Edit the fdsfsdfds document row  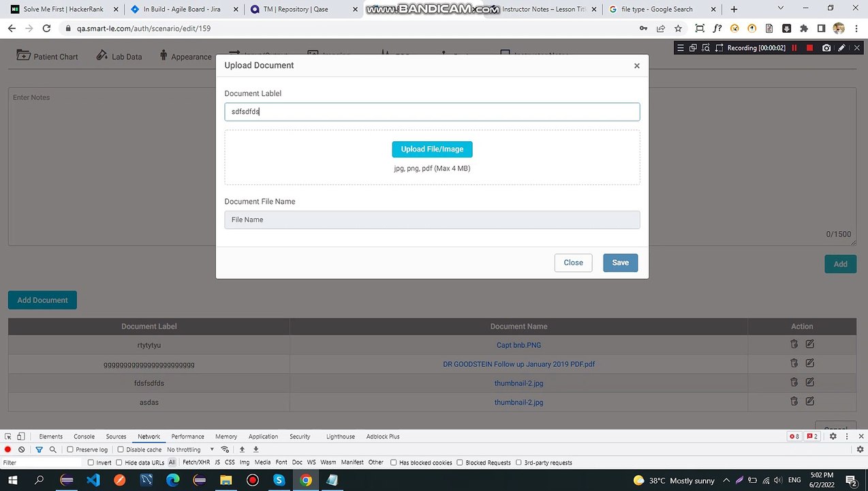point(810,383)
